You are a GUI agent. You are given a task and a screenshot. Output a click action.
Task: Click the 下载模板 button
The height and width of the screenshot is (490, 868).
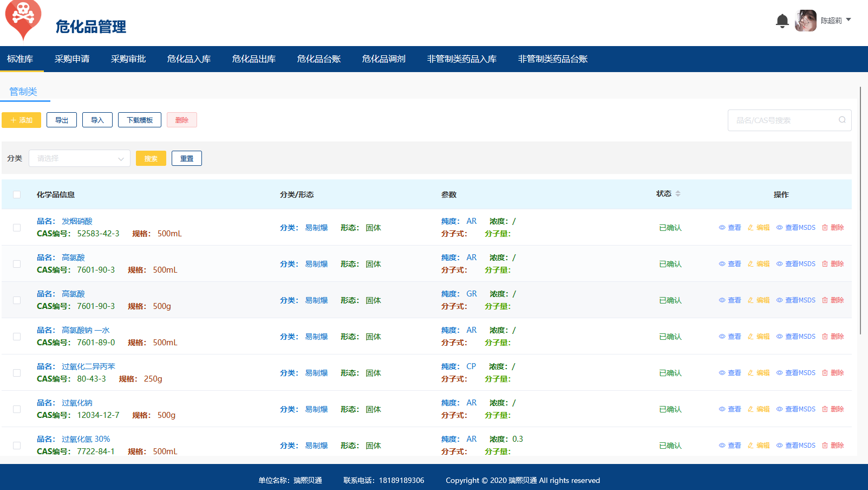click(x=140, y=120)
